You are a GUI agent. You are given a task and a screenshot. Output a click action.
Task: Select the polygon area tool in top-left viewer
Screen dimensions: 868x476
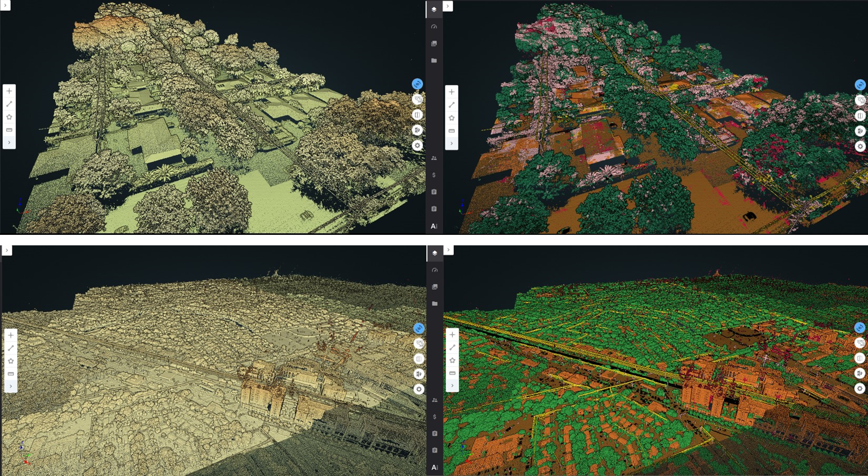click(9, 117)
